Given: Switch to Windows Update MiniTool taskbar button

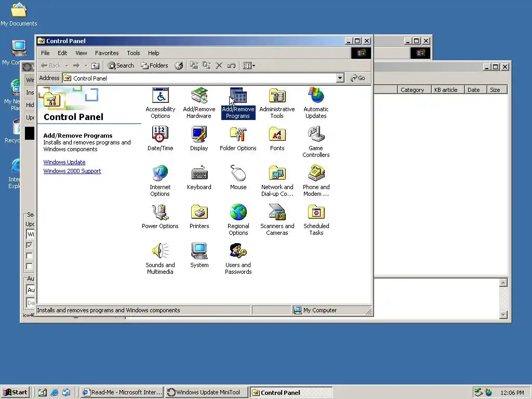Looking at the screenshot, I should [x=207, y=392].
